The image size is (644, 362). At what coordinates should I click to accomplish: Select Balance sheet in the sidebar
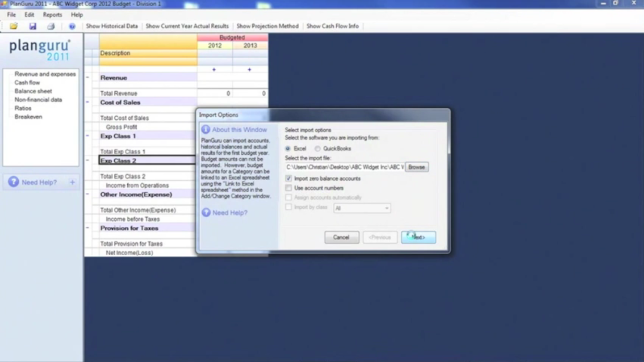(x=33, y=91)
